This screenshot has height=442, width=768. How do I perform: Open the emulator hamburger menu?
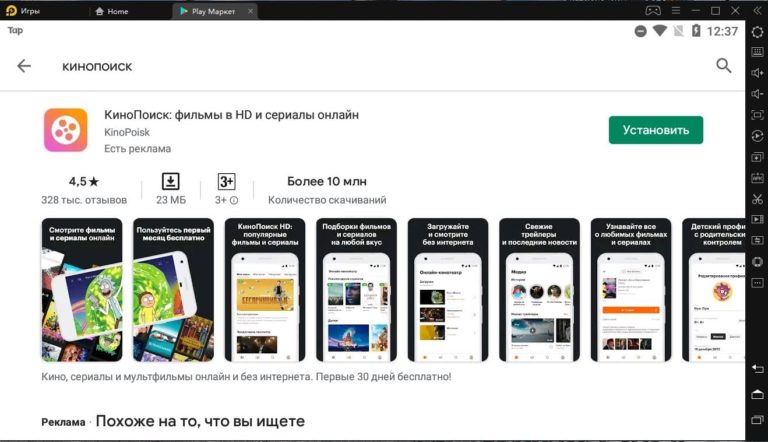[676, 10]
